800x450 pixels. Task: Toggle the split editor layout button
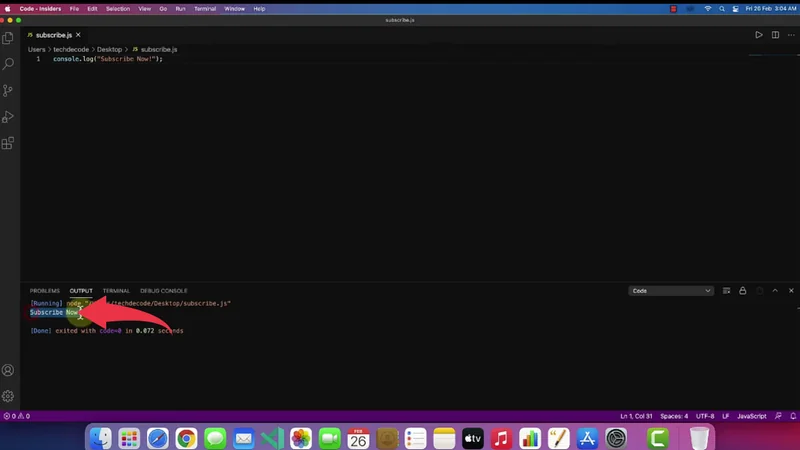pyautogui.click(x=774, y=35)
